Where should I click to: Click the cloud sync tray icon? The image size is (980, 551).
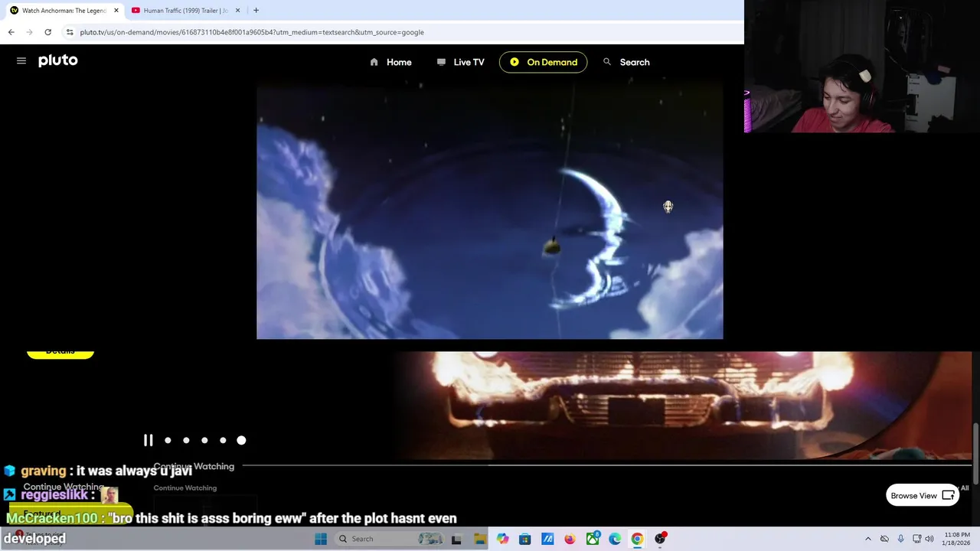[884, 539]
